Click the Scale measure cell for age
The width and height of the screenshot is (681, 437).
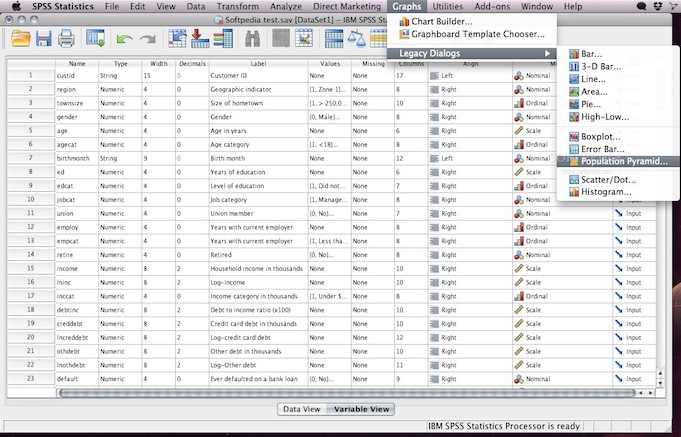(562, 131)
